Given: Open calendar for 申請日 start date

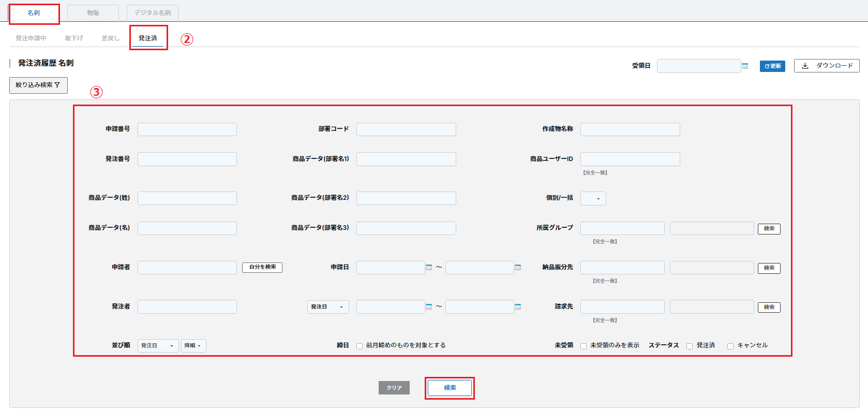Looking at the screenshot, I should tap(429, 267).
